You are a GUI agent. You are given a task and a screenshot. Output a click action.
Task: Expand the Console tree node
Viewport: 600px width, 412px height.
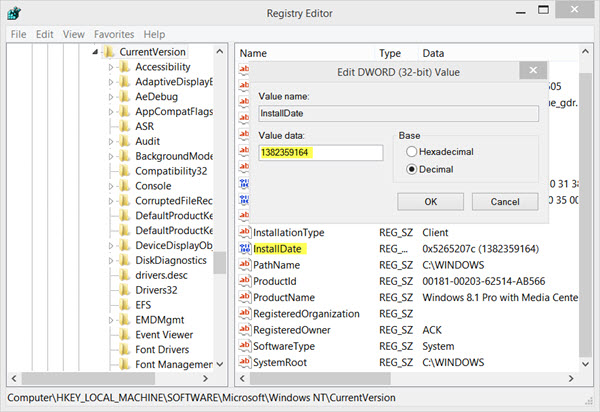[111, 186]
